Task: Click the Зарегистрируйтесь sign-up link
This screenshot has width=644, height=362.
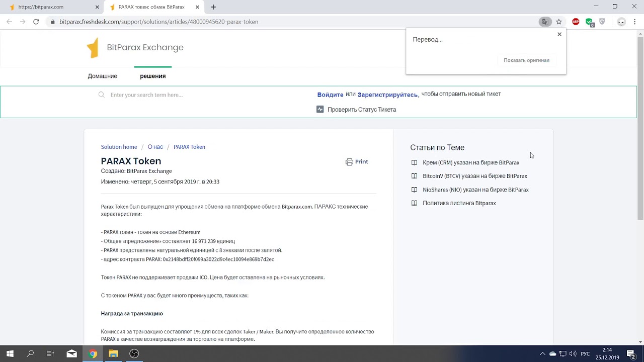Action: [x=388, y=95]
